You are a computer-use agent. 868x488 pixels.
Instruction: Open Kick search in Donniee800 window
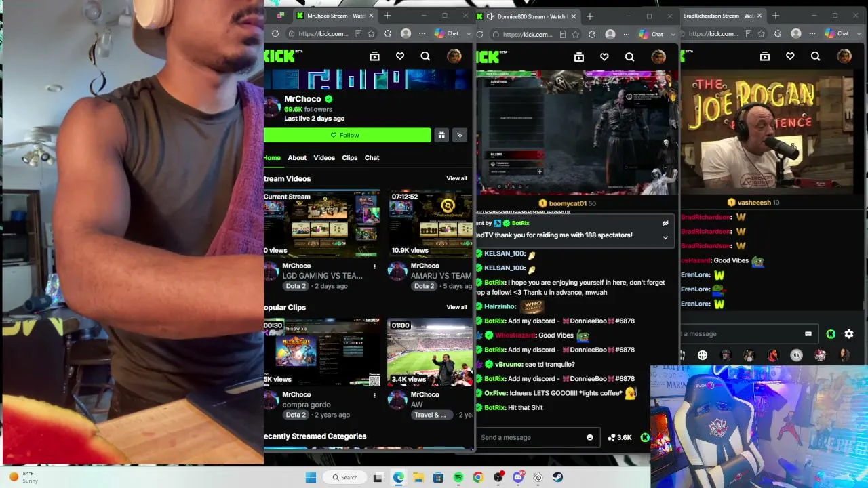pos(629,57)
